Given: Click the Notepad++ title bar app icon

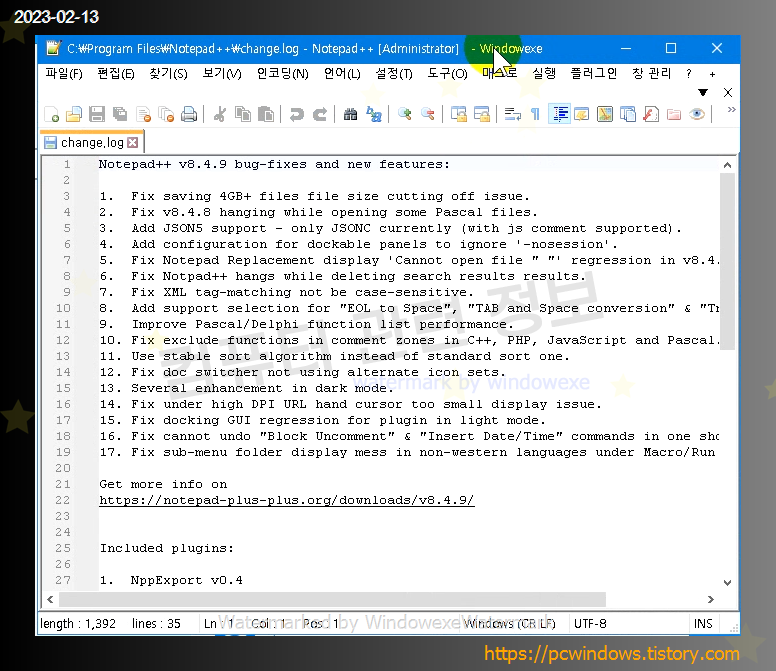Looking at the screenshot, I should [53, 48].
